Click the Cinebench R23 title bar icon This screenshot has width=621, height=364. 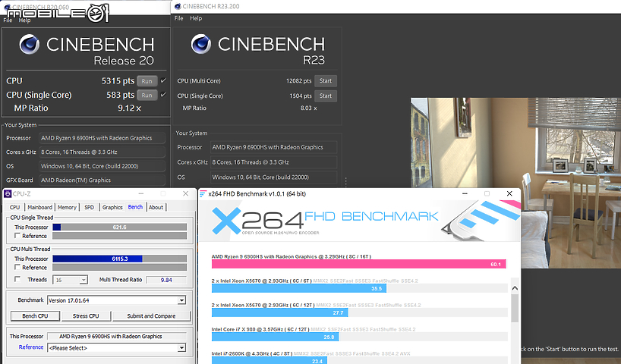[x=178, y=6]
